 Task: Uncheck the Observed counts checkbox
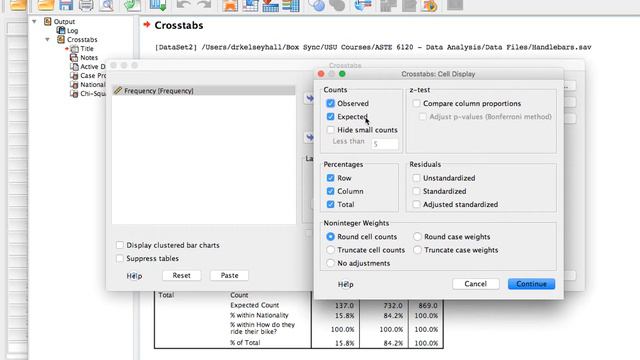331,103
